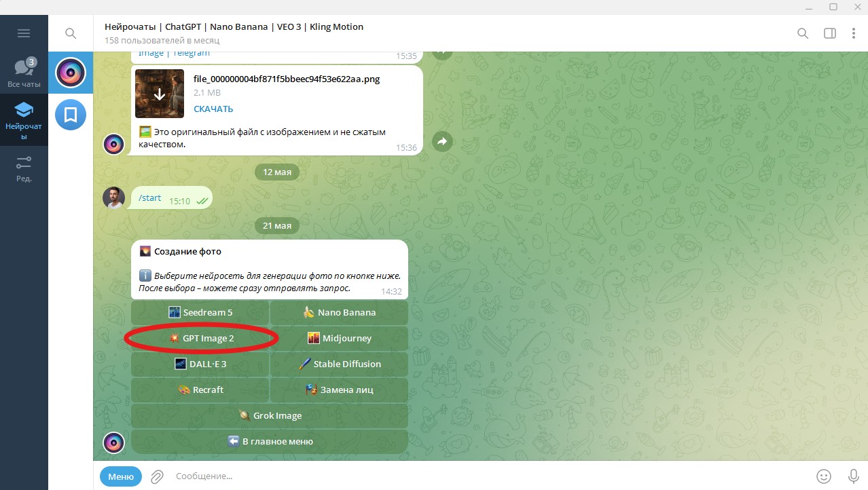Click the microphone voice message icon
This screenshot has width=868, height=490.
point(854,476)
